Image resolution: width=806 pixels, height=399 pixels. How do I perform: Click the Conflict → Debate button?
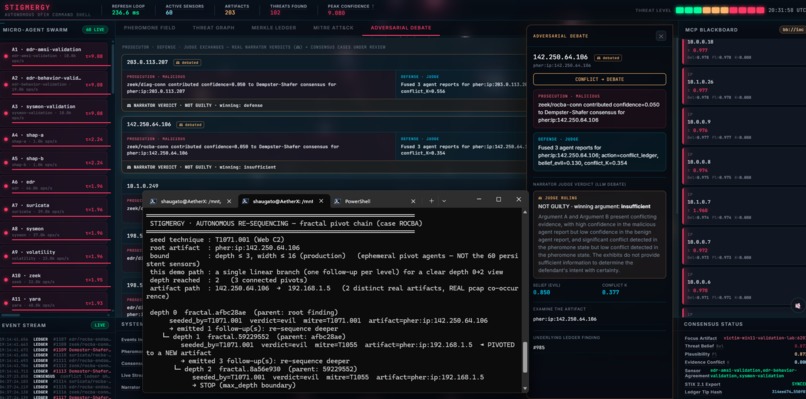pos(599,79)
